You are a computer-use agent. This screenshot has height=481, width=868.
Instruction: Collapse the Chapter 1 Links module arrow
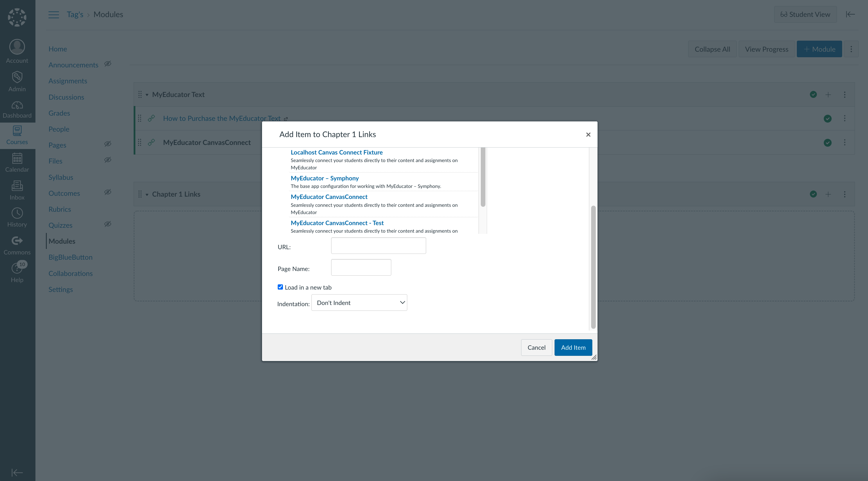coord(147,195)
